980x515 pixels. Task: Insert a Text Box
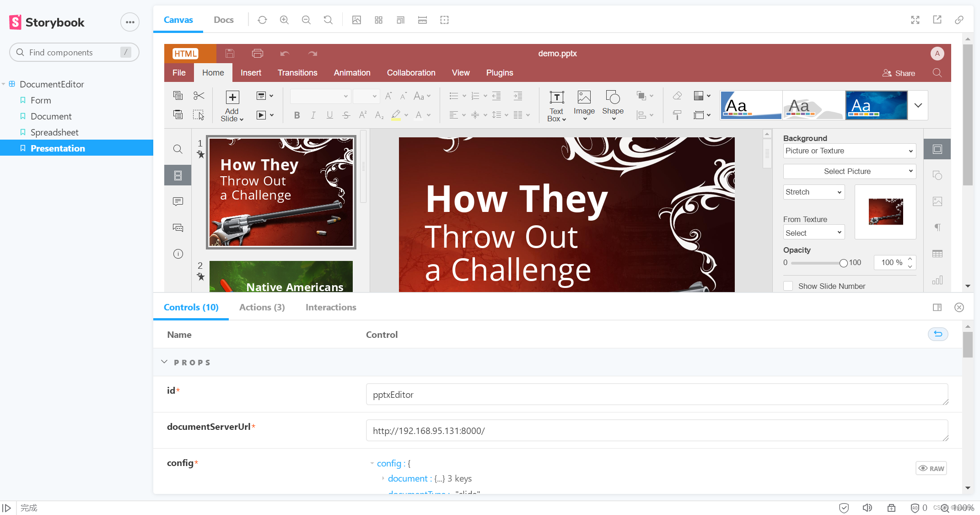(x=557, y=106)
